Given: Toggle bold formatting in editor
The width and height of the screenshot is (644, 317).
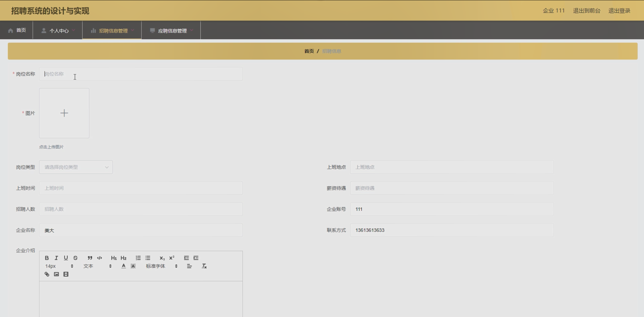Looking at the screenshot, I should [47, 258].
